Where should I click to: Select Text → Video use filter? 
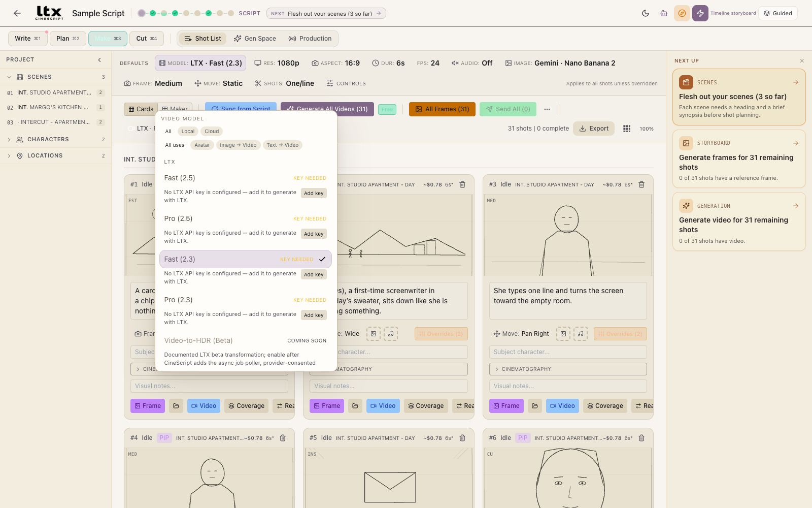coord(283,145)
